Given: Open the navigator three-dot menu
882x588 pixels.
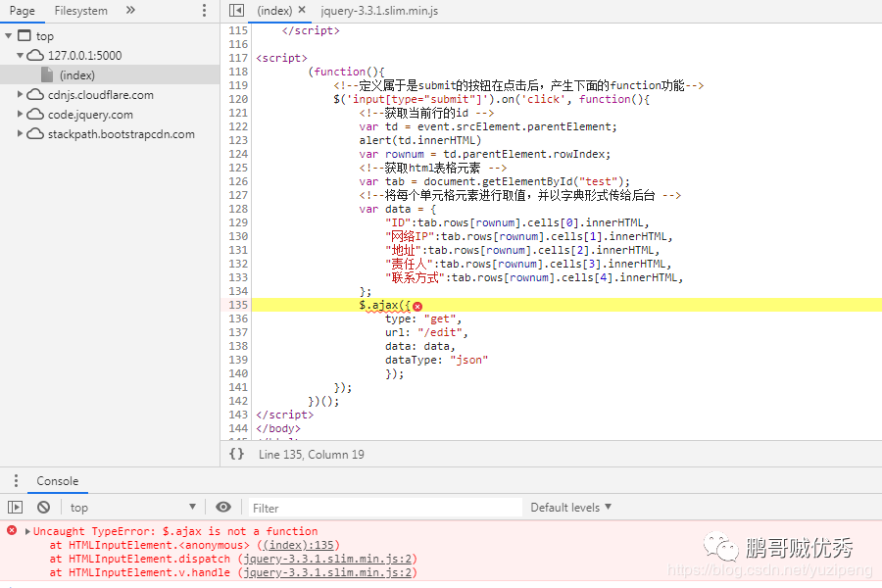Looking at the screenshot, I should pos(204,10).
